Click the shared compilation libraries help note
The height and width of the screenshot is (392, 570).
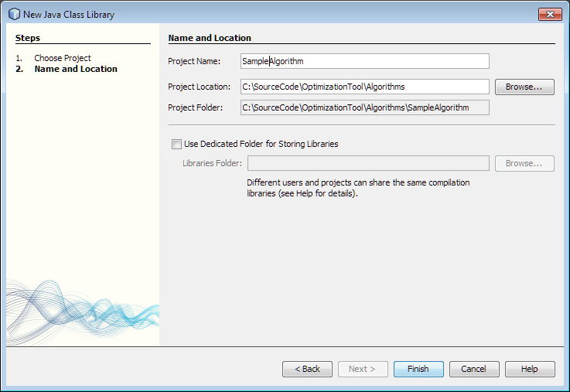tap(358, 188)
